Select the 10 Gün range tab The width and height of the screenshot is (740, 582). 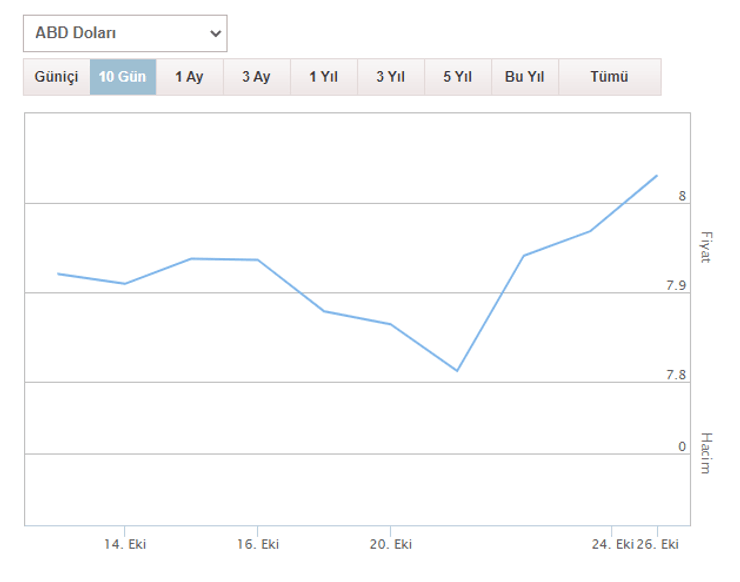(122, 77)
